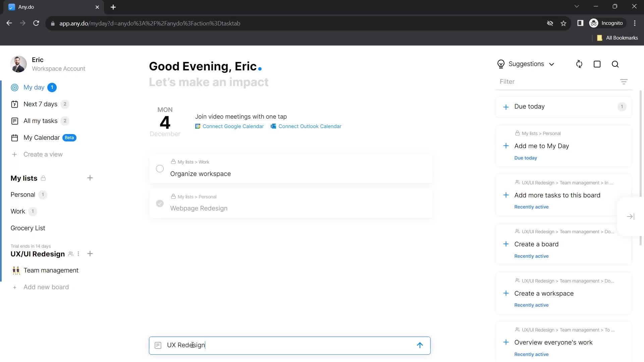Open All my tasks view
644x362 pixels.
40,121
